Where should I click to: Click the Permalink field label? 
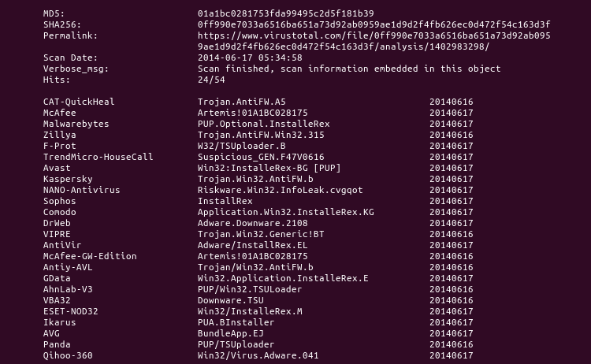point(70,36)
